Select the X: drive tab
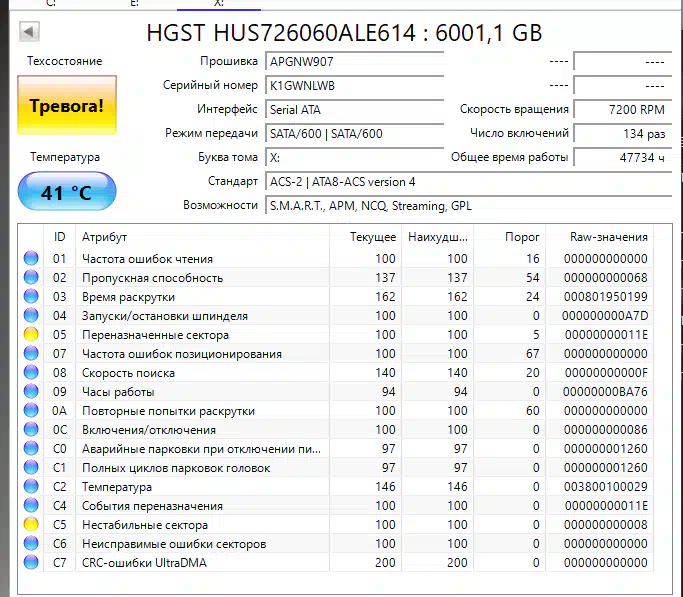 click(x=219, y=4)
